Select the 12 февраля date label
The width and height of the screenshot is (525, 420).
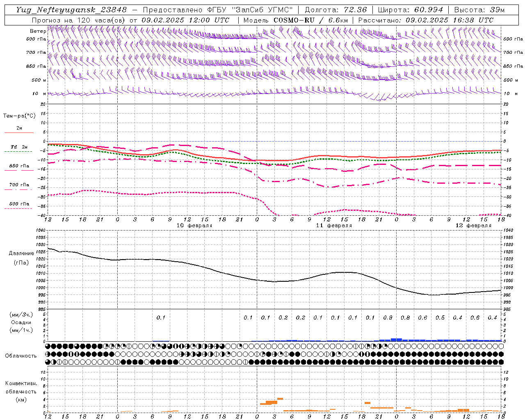[473, 226]
